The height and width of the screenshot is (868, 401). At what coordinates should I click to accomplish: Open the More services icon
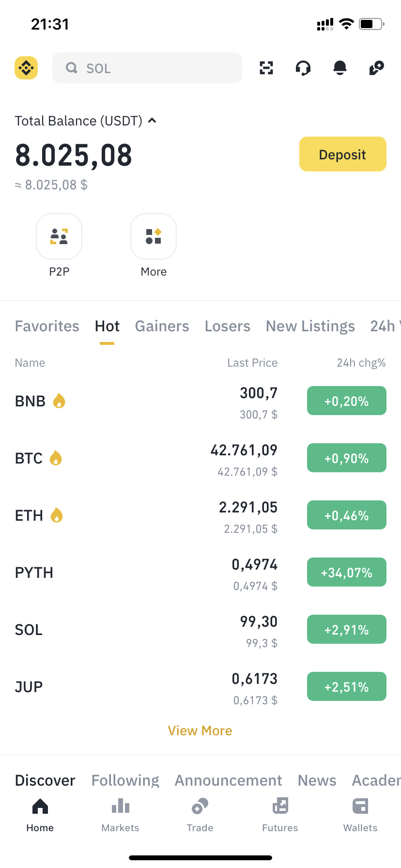[x=154, y=237]
